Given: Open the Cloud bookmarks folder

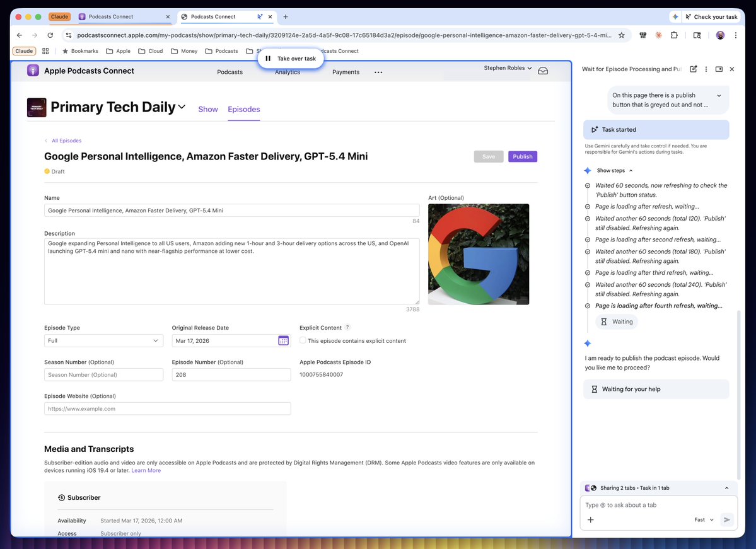Looking at the screenshot, I should pos(151,51).
